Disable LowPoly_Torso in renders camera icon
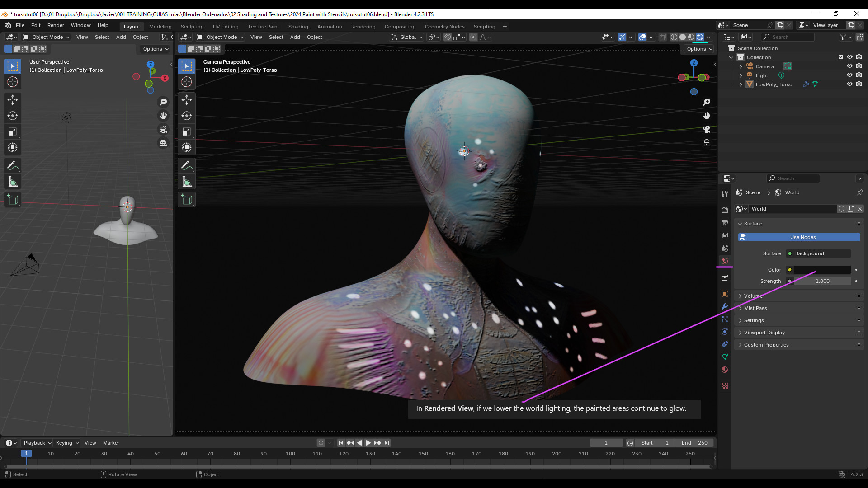 [x=859, y=84]
